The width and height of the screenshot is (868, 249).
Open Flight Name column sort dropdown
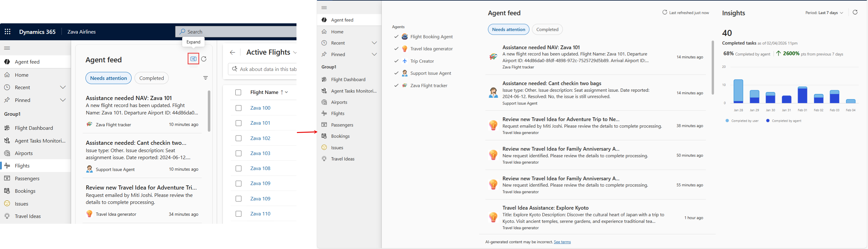pos(287,92)
